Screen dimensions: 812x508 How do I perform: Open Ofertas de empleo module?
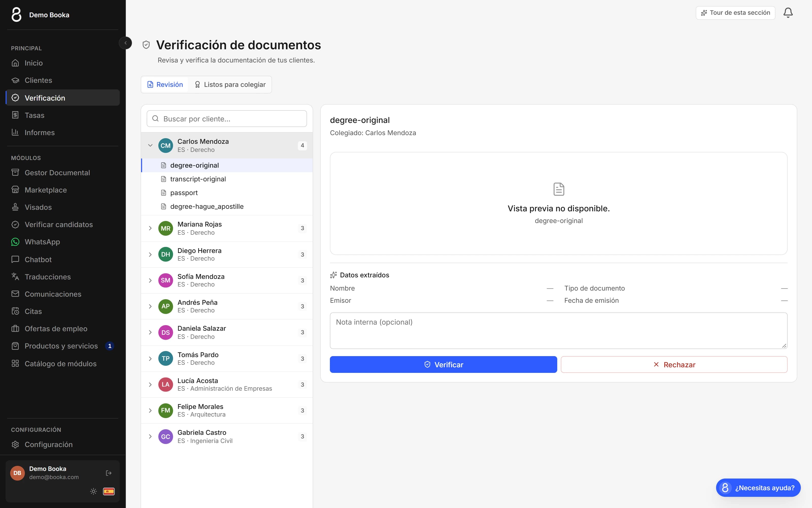(63, 329)
